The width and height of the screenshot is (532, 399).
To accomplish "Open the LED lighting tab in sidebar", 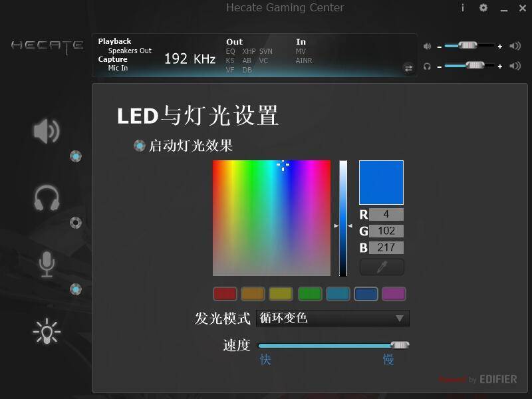I will [47, 331].
